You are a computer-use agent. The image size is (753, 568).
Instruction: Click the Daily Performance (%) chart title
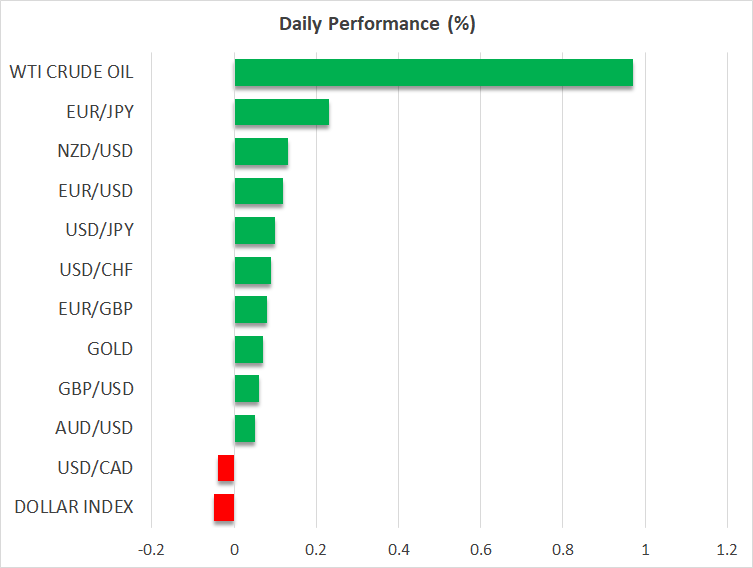point(376,25)
